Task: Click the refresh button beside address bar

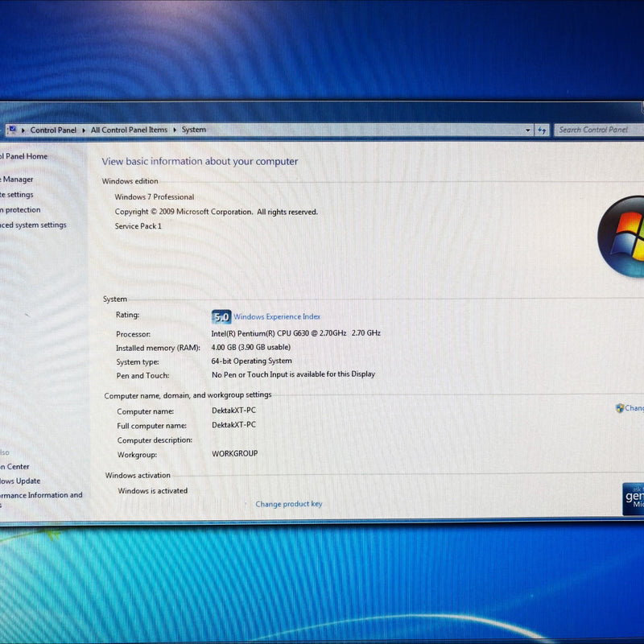Action: click(x=542, y=130)
